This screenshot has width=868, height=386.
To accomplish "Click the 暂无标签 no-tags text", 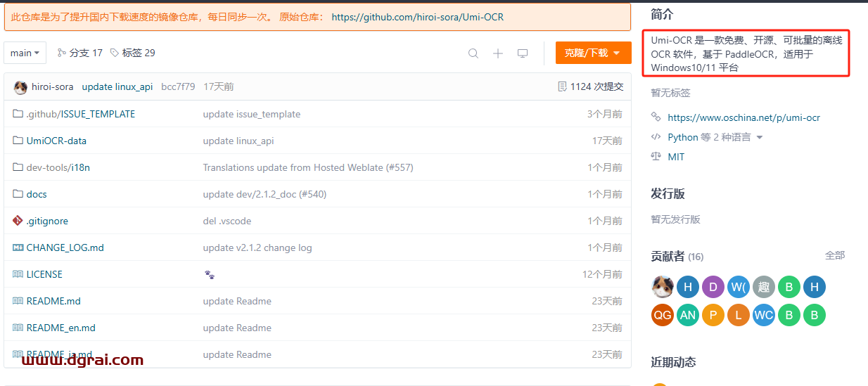I will click(671, 92).
